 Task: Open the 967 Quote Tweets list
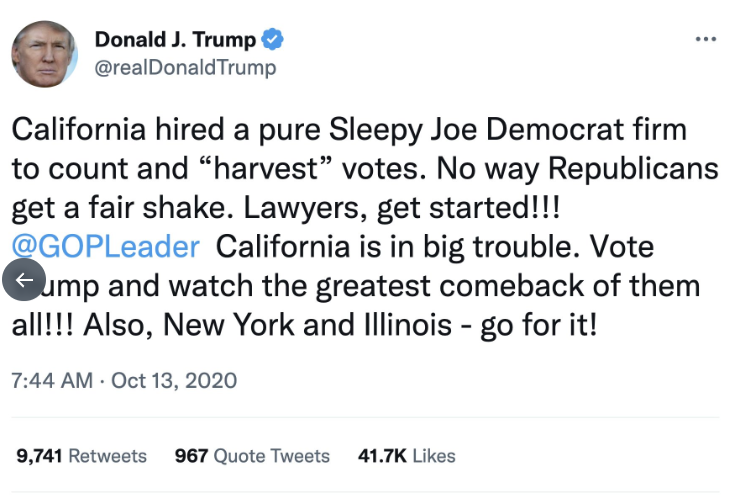point(252,455)
